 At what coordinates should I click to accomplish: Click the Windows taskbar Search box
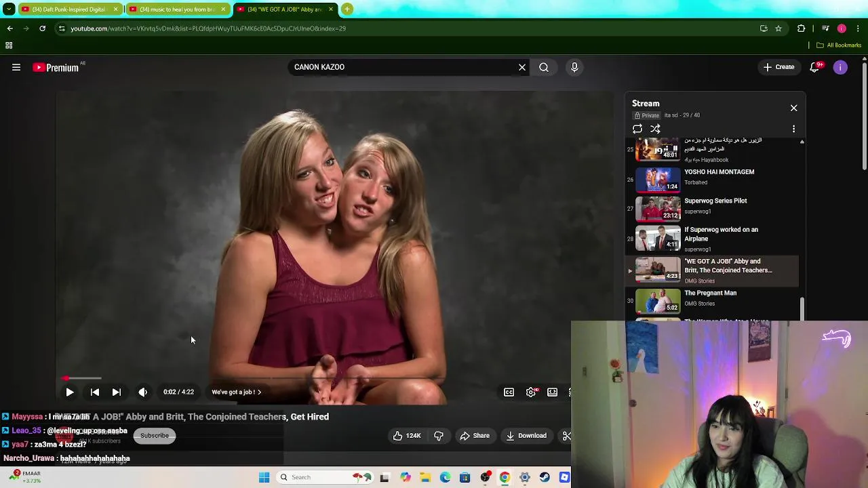323,477
